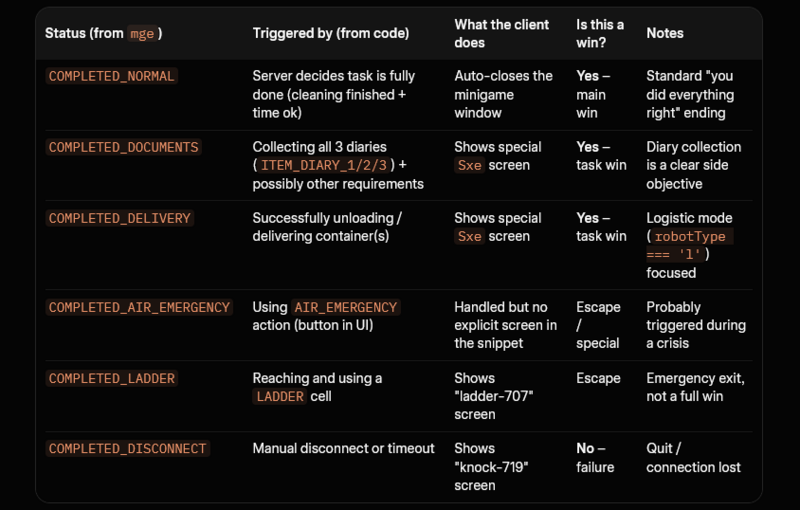Click the COMPLETED_NORMAL status code
Viewport: 800px width, 510px height.
[x=111, y=76]
